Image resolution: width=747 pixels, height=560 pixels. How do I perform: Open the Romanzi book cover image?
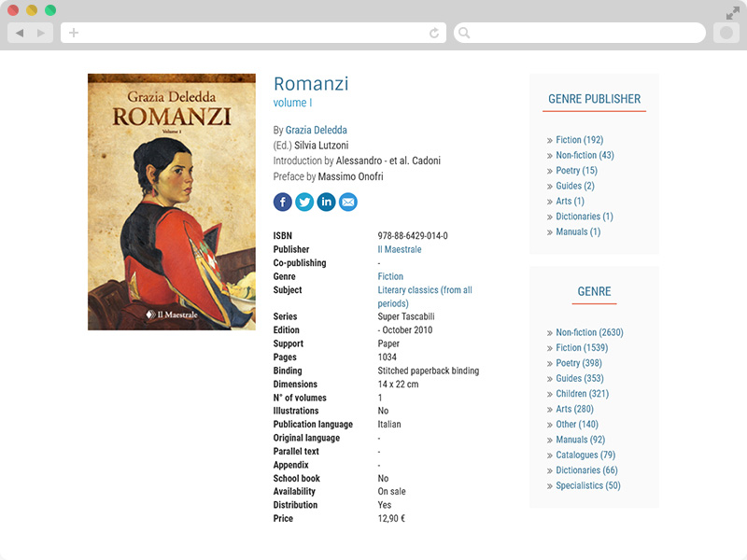coord(172,202)
